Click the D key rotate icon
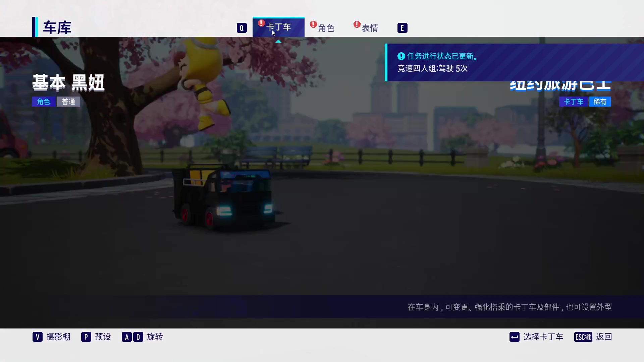Viewport: 644px width, 362px height. [x=138, y=337]
